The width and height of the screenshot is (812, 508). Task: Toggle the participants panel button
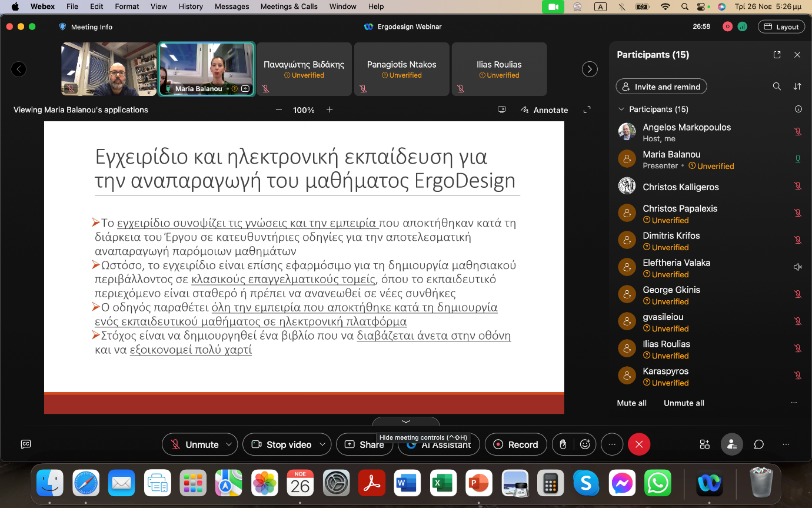[x=732, y=444]
